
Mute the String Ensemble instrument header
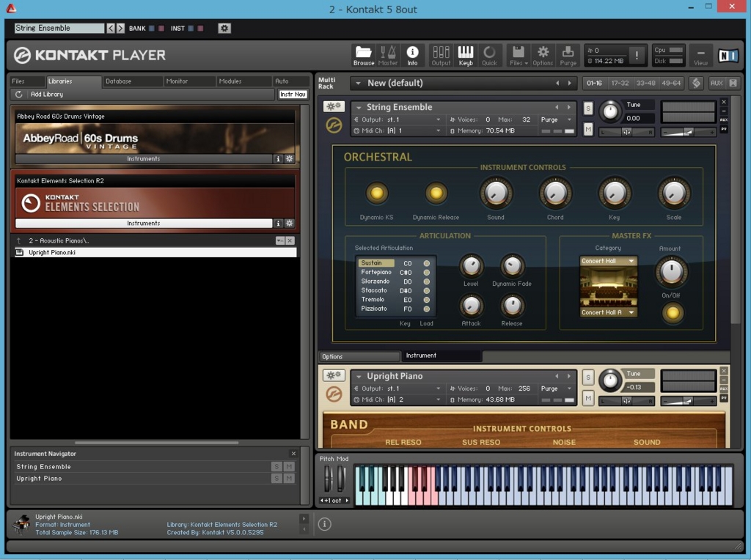click(588, 129)
